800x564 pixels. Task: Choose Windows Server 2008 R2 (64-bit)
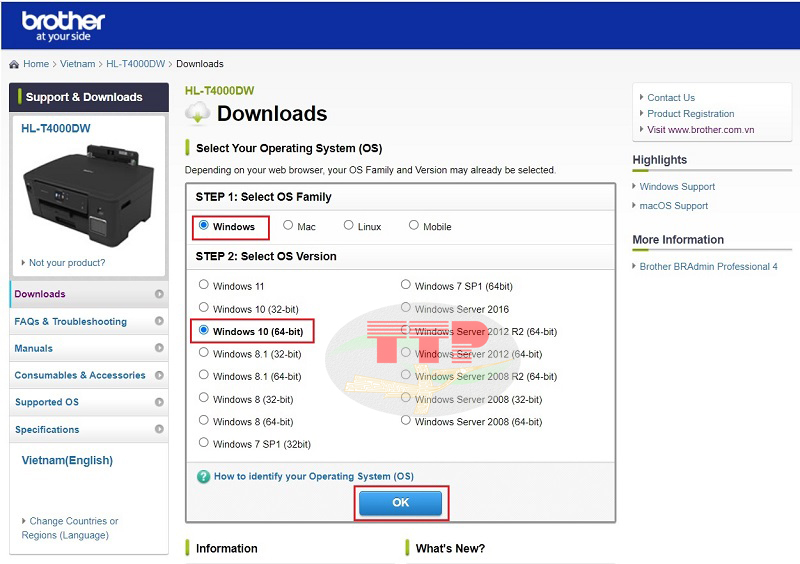click(406, 375)
